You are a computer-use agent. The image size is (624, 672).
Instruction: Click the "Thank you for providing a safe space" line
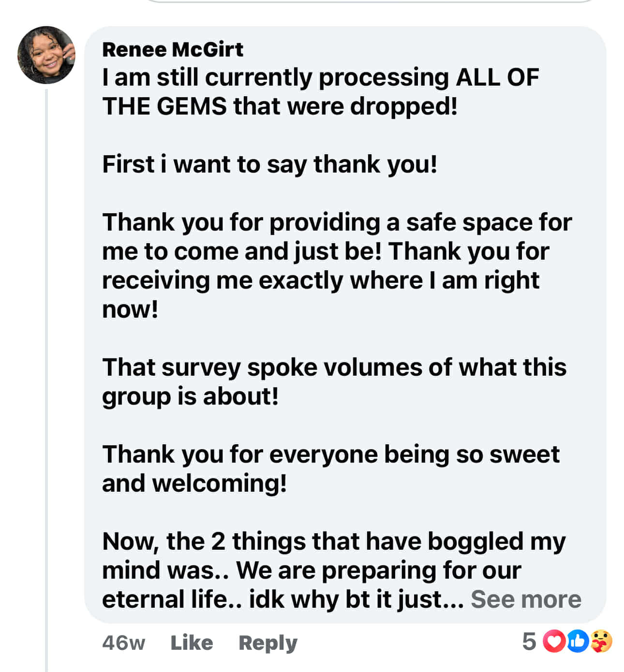coord(337,222)
